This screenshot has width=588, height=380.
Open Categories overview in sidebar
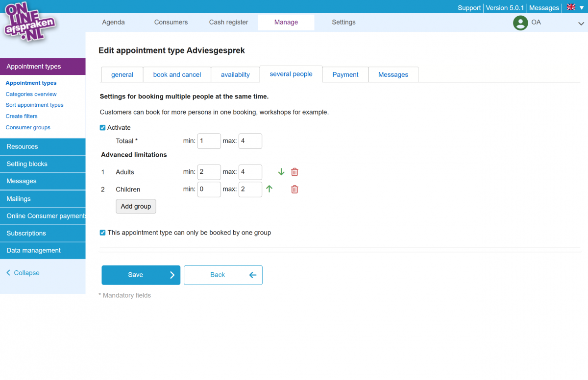(x=31, y=94)
